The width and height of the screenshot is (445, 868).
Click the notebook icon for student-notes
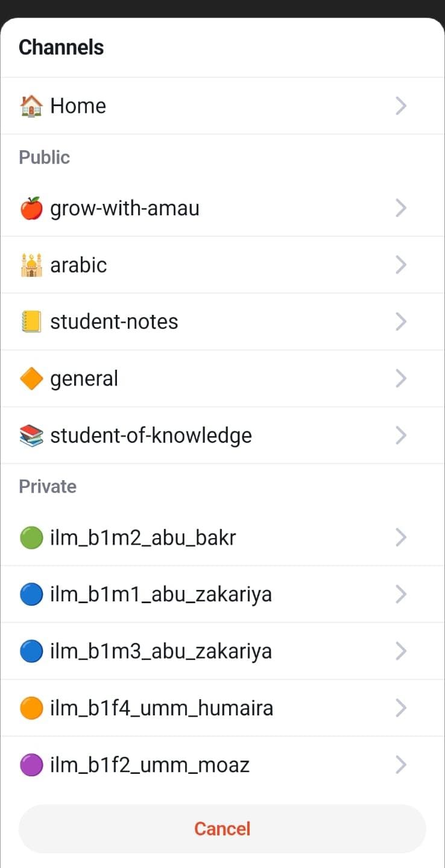(31, 322)
